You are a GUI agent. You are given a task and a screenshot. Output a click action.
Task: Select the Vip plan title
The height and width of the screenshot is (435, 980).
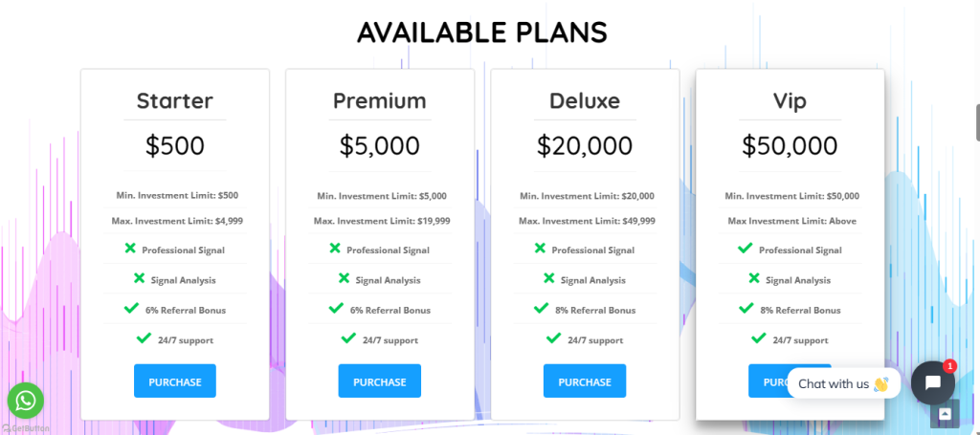790,101
